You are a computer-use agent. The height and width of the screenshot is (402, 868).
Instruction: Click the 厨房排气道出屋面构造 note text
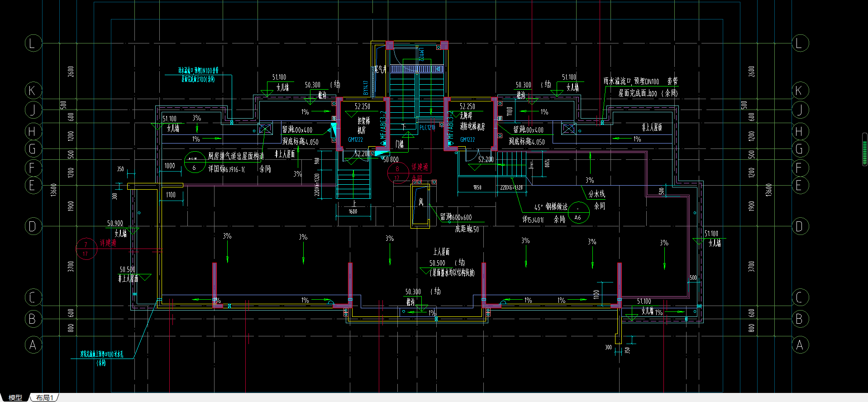click(x=236, y=156)
